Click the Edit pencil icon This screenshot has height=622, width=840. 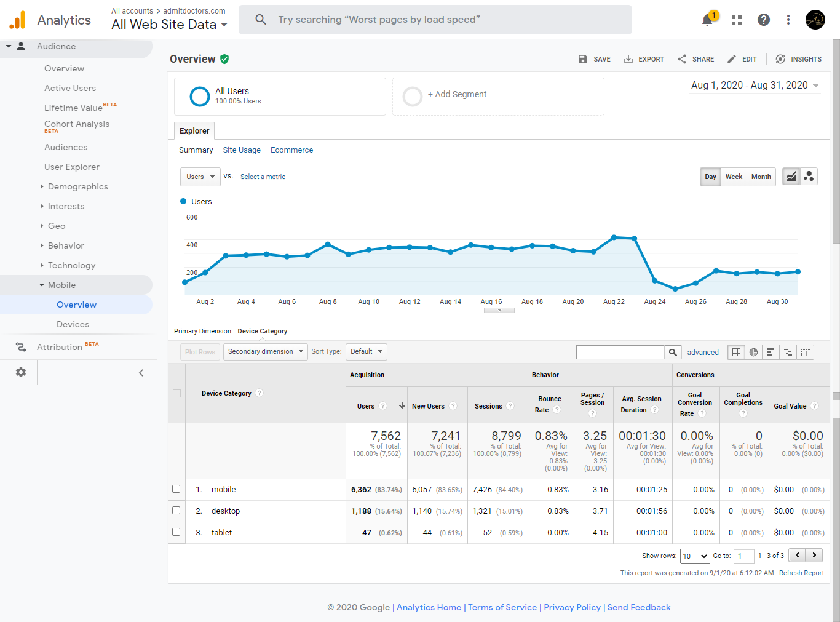tap(732, 59)
